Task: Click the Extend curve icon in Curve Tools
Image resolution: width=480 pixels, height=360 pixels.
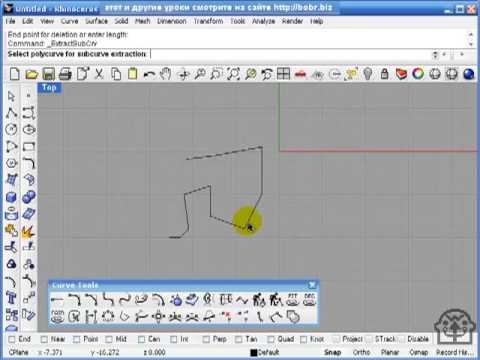Action: tap(57, 300)
